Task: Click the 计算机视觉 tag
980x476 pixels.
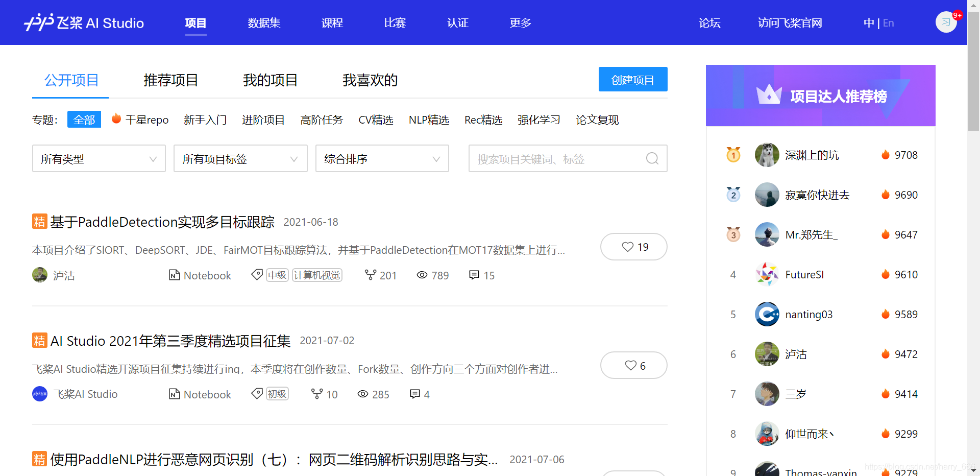Action: (x=317, y=275)
